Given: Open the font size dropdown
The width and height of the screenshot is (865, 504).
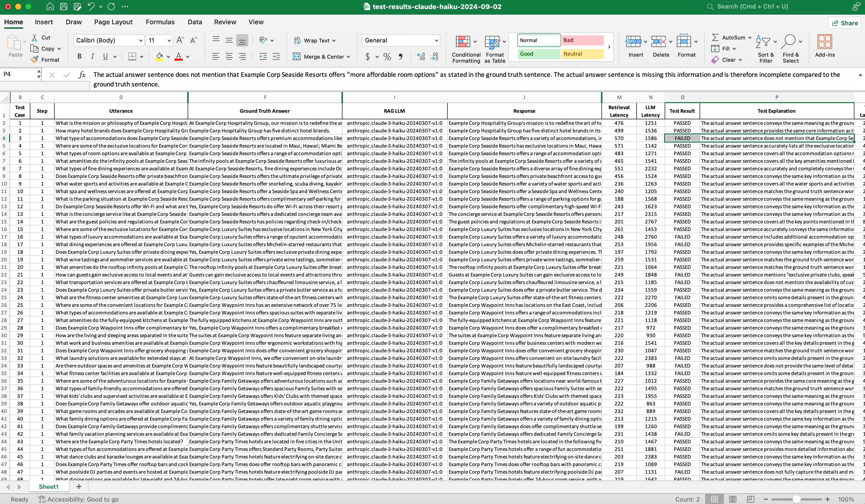Looking at the screenshot, I should (169, 40).
